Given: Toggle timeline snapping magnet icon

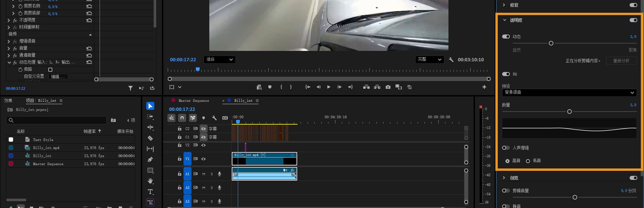Looking at the screenshot, I should click(x=182, y=118).
